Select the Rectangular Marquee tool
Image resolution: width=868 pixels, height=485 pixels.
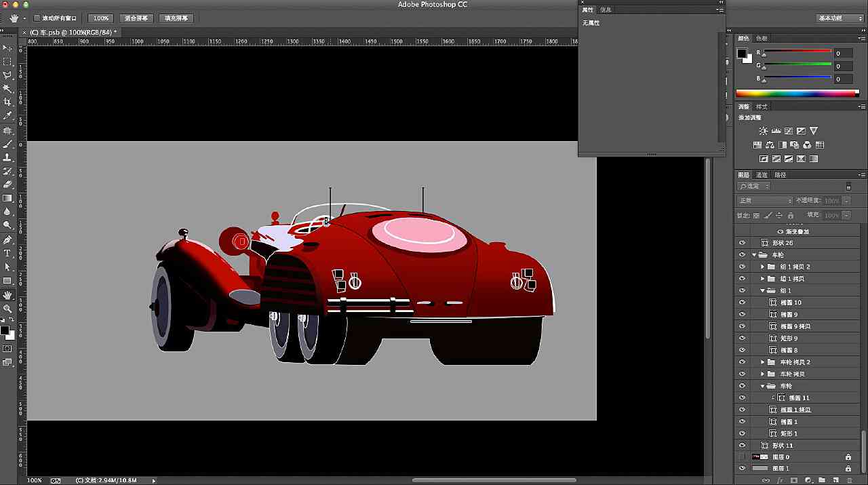coord(7,62)
